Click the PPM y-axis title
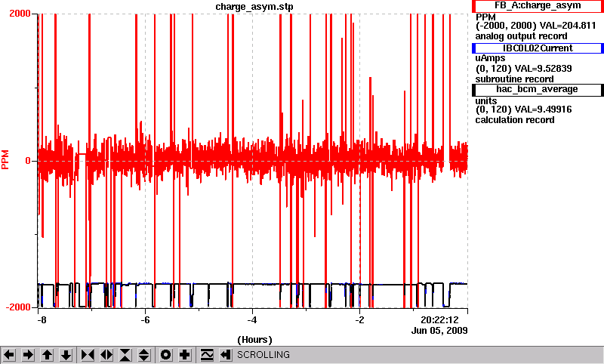 (5, 160)
